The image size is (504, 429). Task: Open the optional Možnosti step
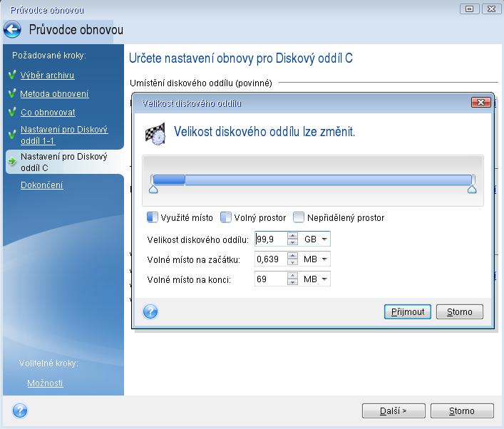pos(45,383)
